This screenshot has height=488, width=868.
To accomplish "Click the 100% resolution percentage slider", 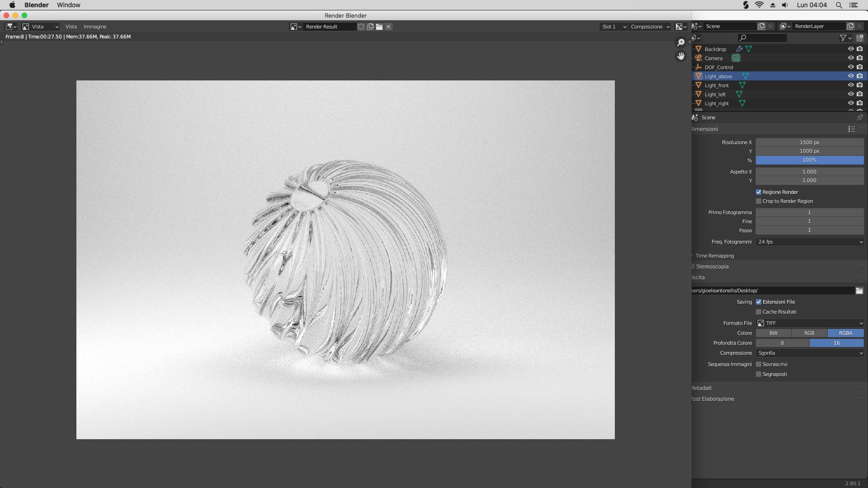I will coord(809,160).
